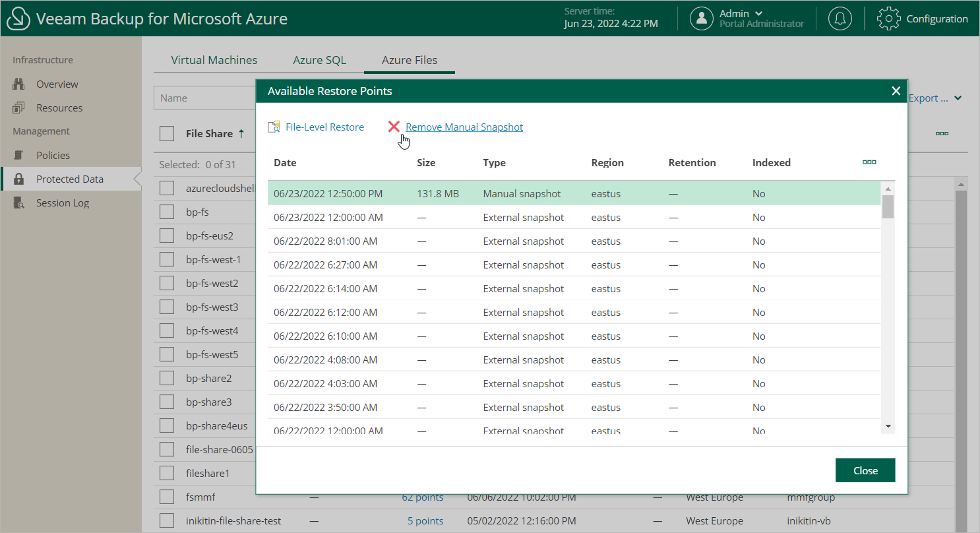Click the notification bell icon
This screenshot has width=980, height=533.
click(x=840, y=18)
